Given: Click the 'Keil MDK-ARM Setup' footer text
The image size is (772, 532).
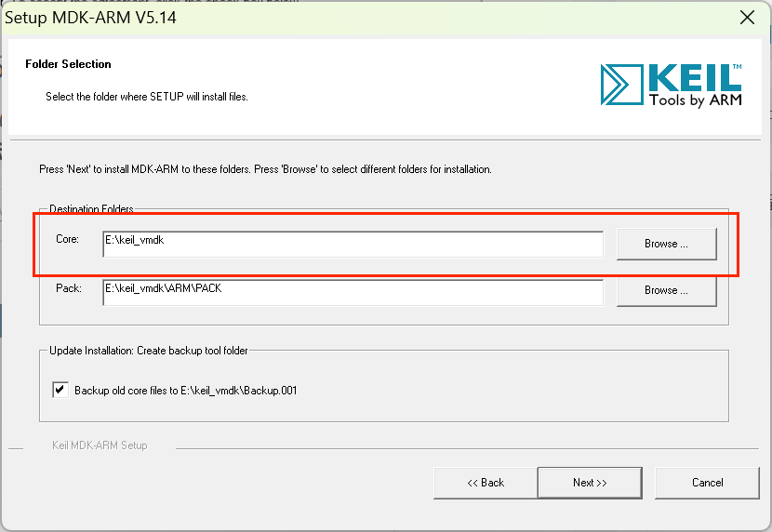Looking at the screenshot, I should [100, 446].
